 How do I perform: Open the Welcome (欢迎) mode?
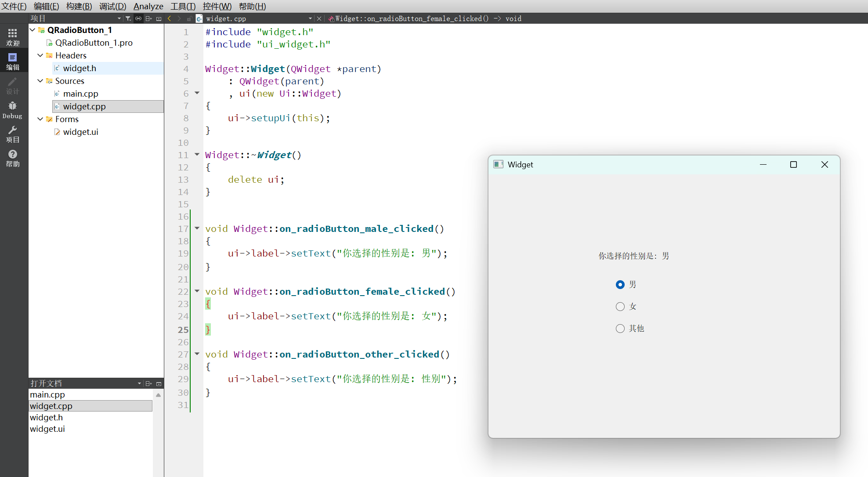click(x=12, y=37)
